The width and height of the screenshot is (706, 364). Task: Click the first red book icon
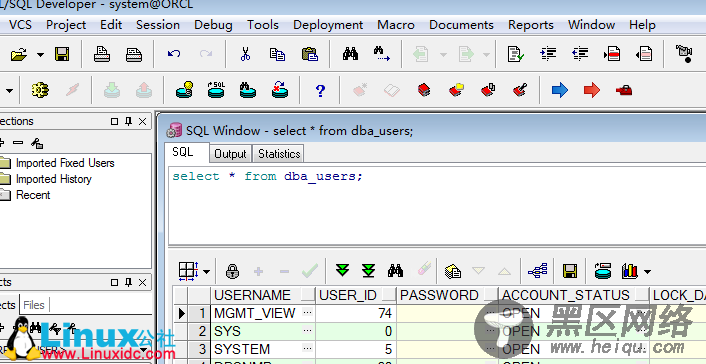(424, 90)
